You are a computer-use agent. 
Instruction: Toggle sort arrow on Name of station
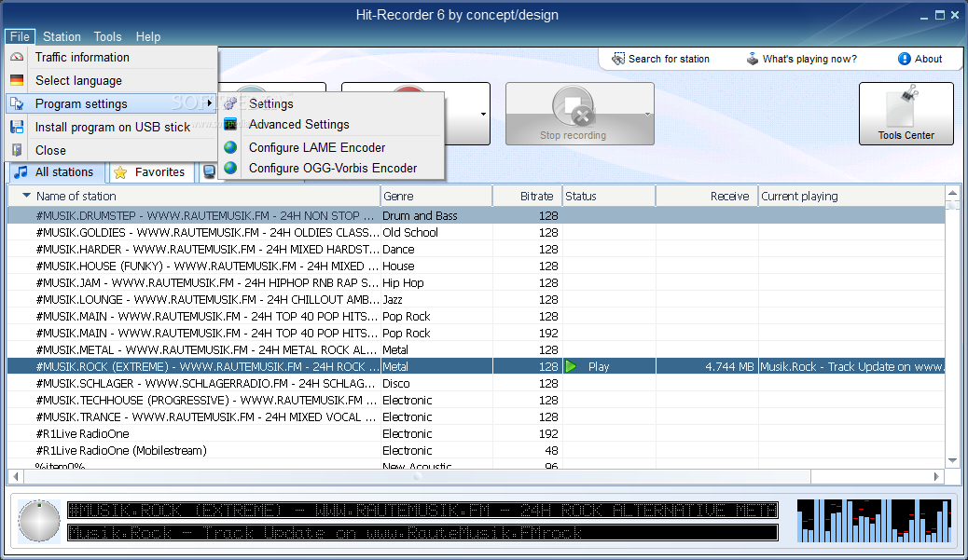26,196
